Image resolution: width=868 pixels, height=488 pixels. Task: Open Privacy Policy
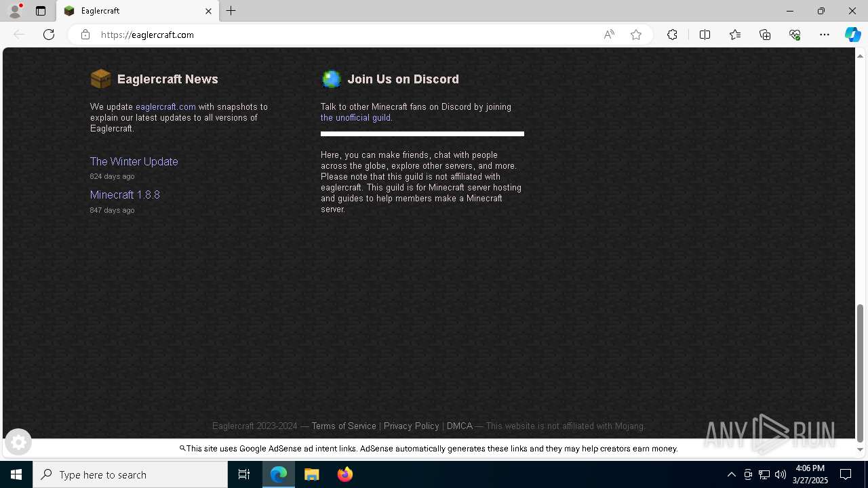click(x=412, y=426)
